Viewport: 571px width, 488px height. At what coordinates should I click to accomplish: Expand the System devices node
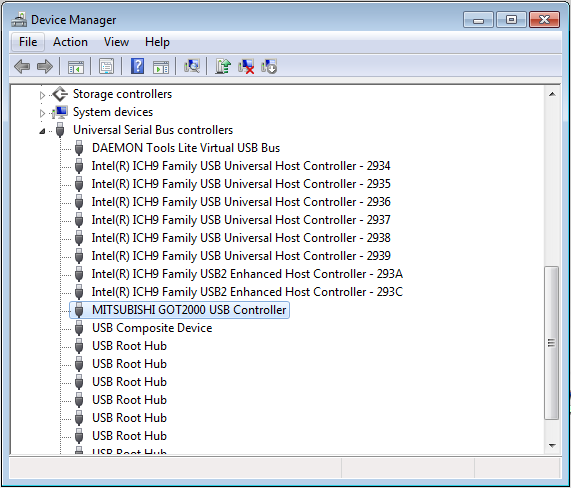click(x=42, y=113)
